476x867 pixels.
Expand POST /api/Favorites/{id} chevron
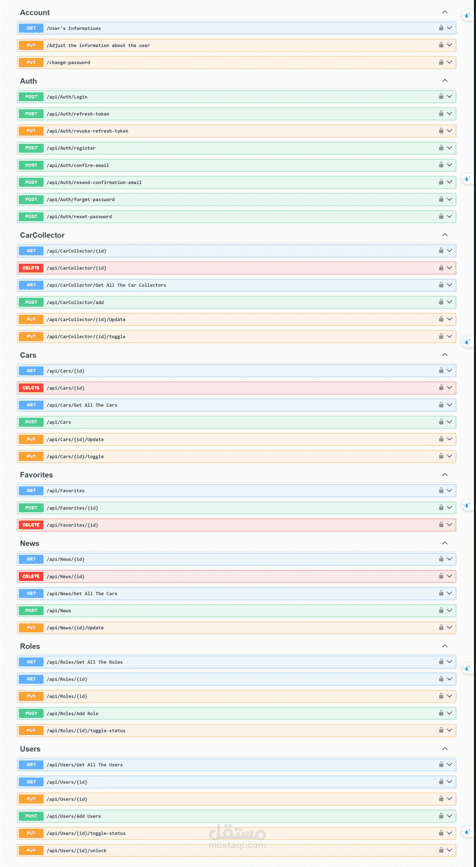click(449, 508)
